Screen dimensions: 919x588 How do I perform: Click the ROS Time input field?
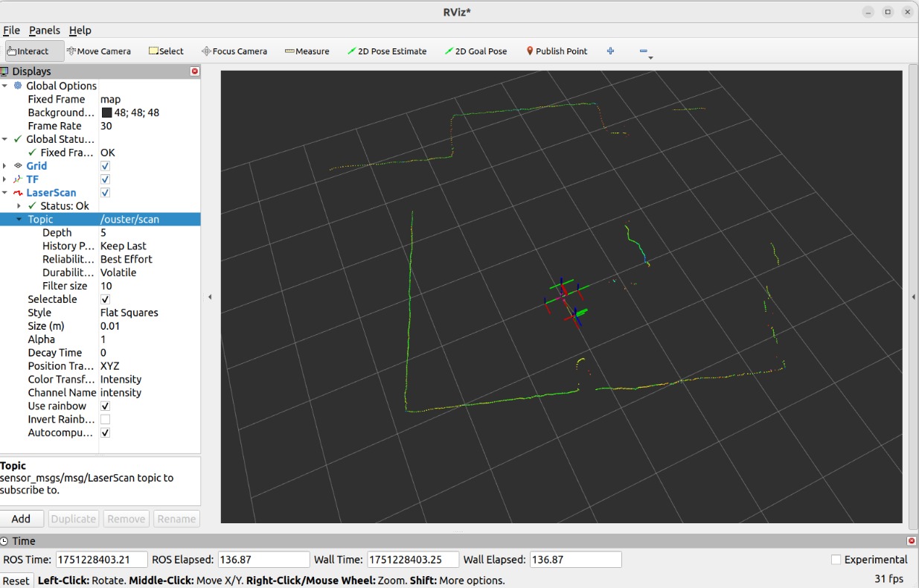tap(101, 560)
